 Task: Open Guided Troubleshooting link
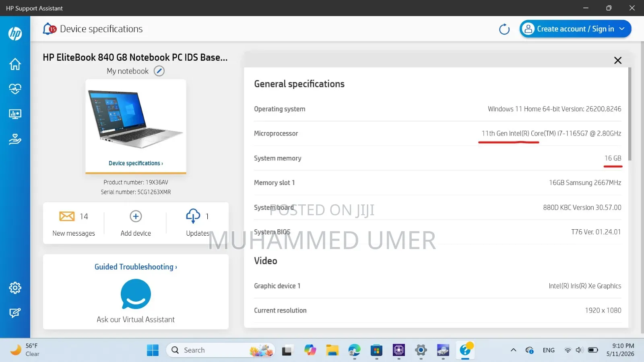[x=136, y=267]
